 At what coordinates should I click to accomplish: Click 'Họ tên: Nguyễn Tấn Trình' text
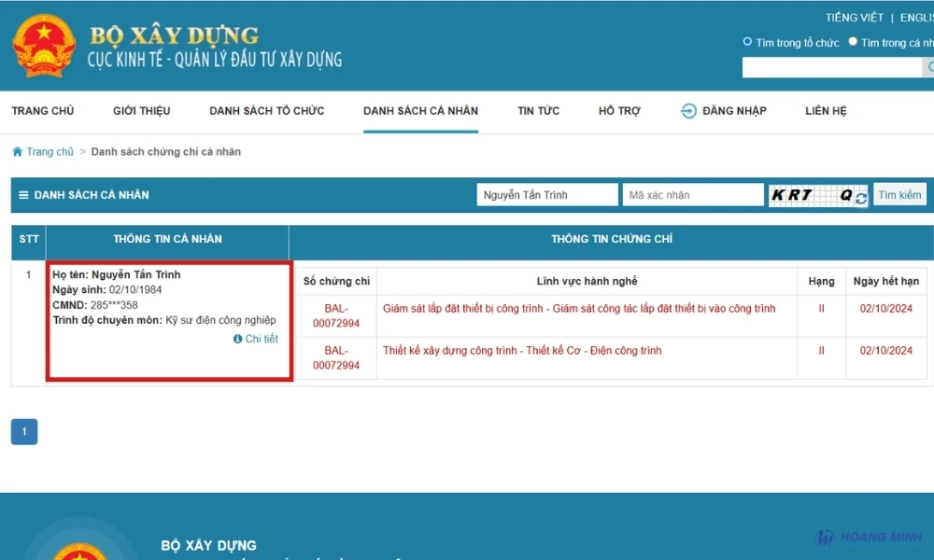(117, 274)
